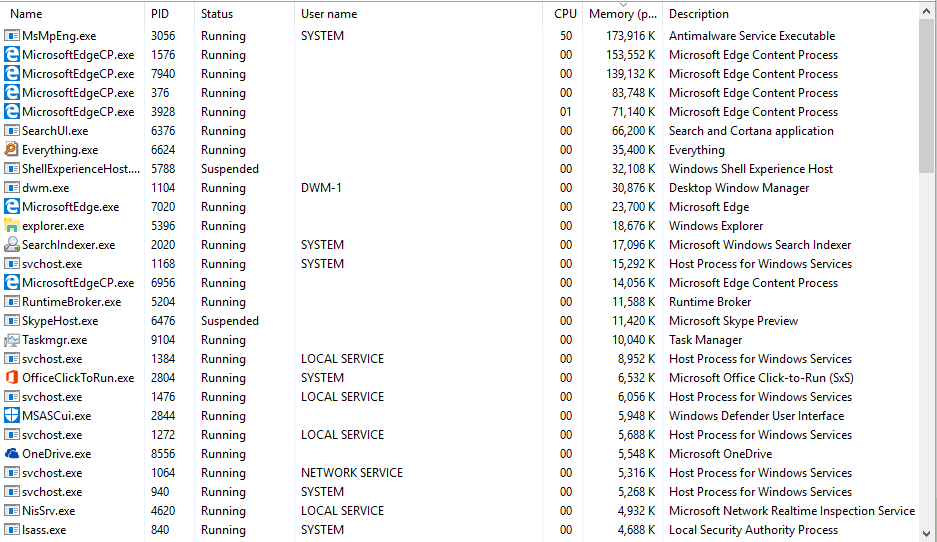The height and width of the screenshot is (542, 937).
Task: Click the Runtime Broker description
Action: click(x=710, y=302)
